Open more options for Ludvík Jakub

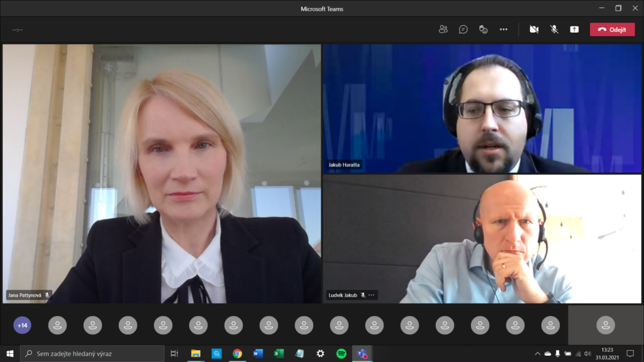click(372, 295)
